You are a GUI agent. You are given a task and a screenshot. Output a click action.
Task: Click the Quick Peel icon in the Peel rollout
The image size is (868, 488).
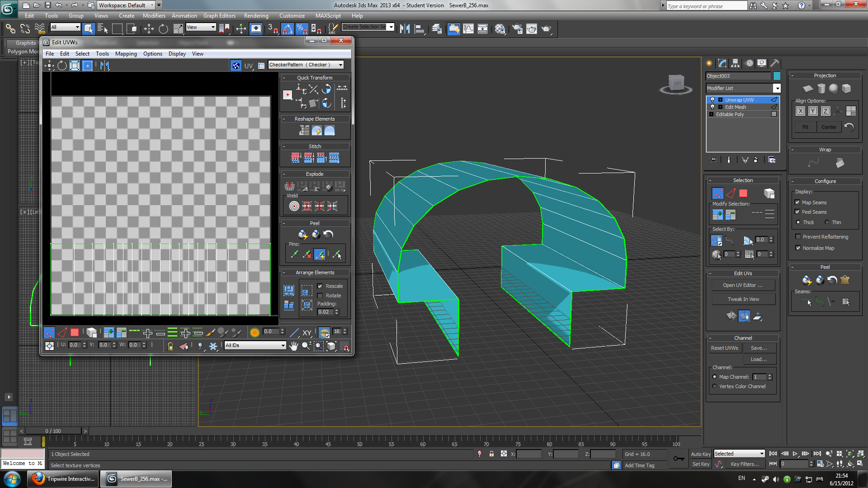(x=302, y=235)
